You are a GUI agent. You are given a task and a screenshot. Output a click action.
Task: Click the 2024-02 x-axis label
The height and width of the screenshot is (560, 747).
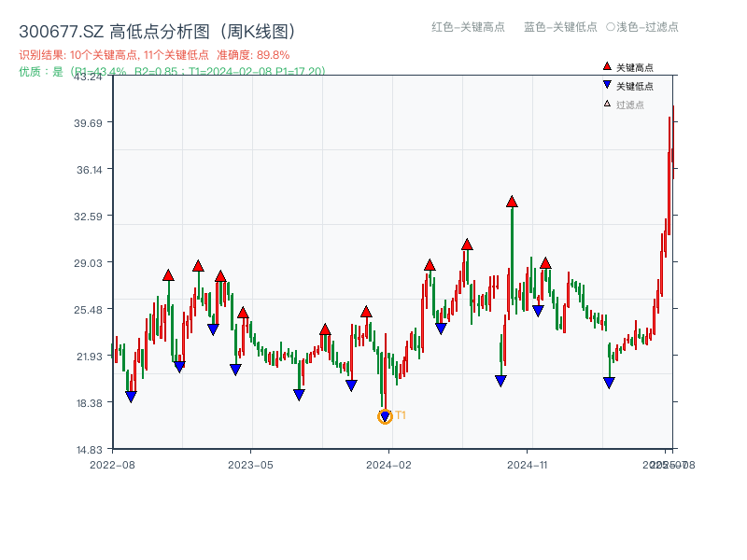(388, 465)
